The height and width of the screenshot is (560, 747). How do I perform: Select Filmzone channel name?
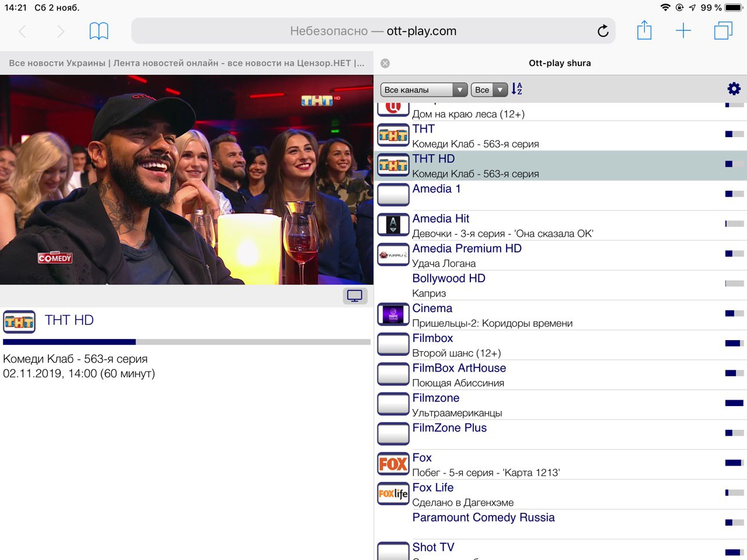tap(436, 398)
